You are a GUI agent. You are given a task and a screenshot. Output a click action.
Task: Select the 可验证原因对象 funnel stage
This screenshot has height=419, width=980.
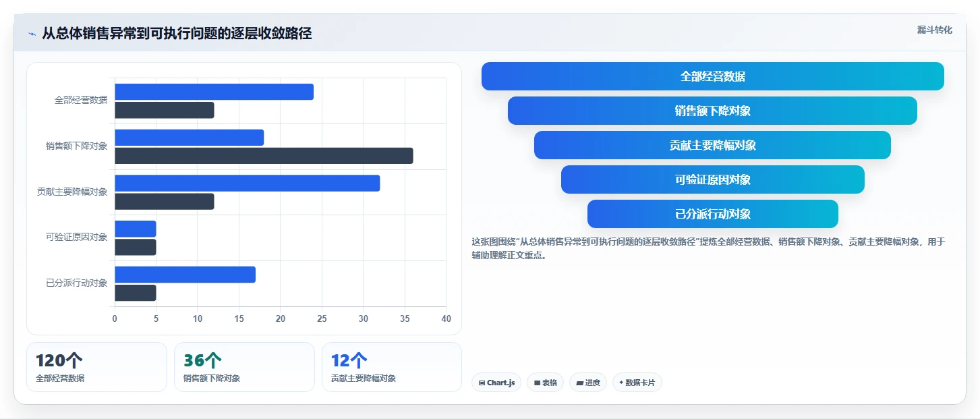[x=712, y=179]
